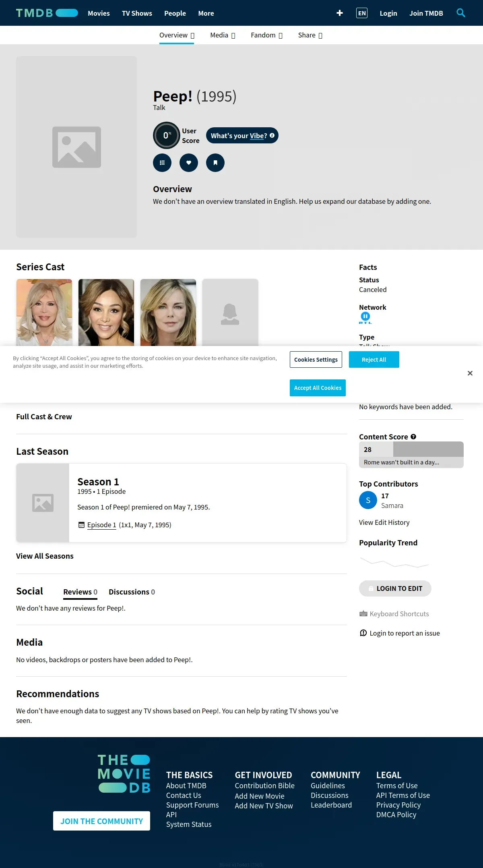Screen dimensions: 483x868
Task: Open the More menu
Action: click(x=206, y=13)
